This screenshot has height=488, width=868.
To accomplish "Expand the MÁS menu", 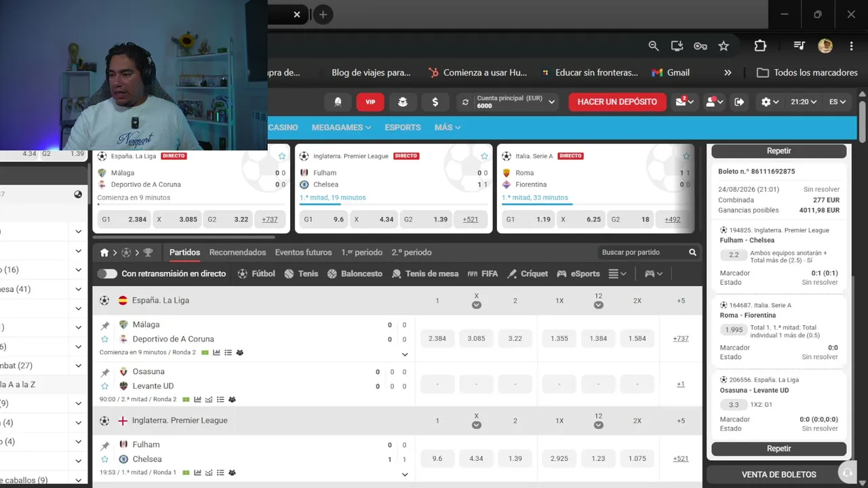I will pos(448,127).
